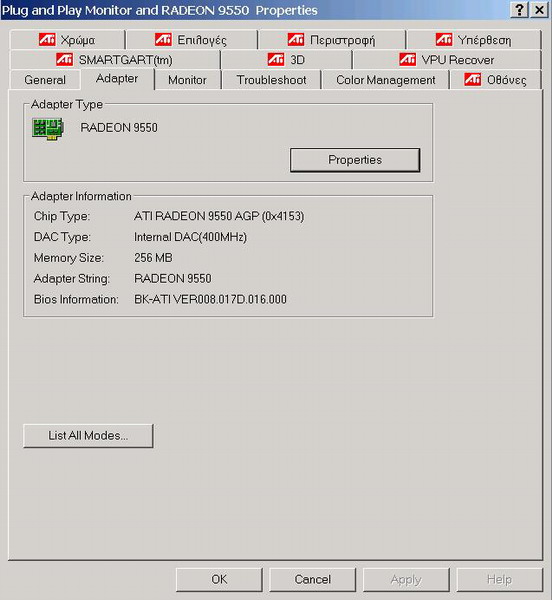Confirm with the OK button
The image size is (552, 600).
219,580
